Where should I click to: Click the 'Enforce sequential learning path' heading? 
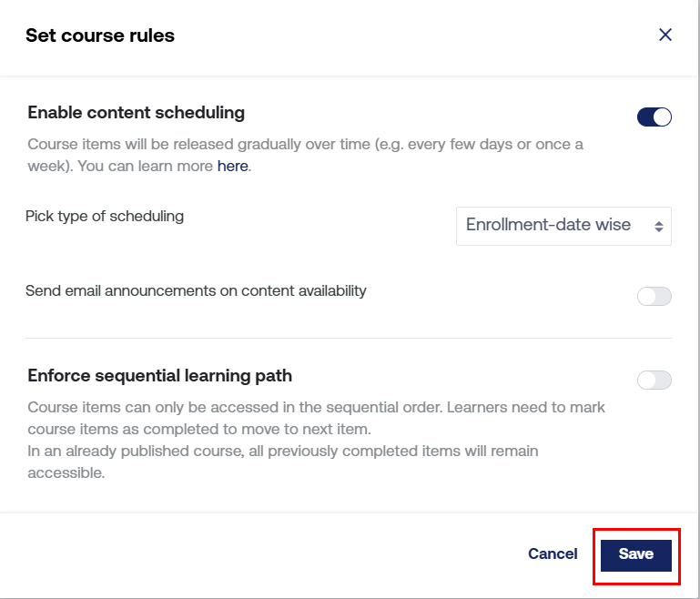[160, 375]
